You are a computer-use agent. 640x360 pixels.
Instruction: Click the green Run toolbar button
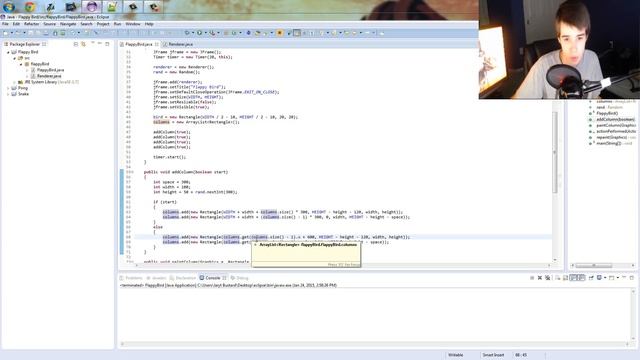200,33
